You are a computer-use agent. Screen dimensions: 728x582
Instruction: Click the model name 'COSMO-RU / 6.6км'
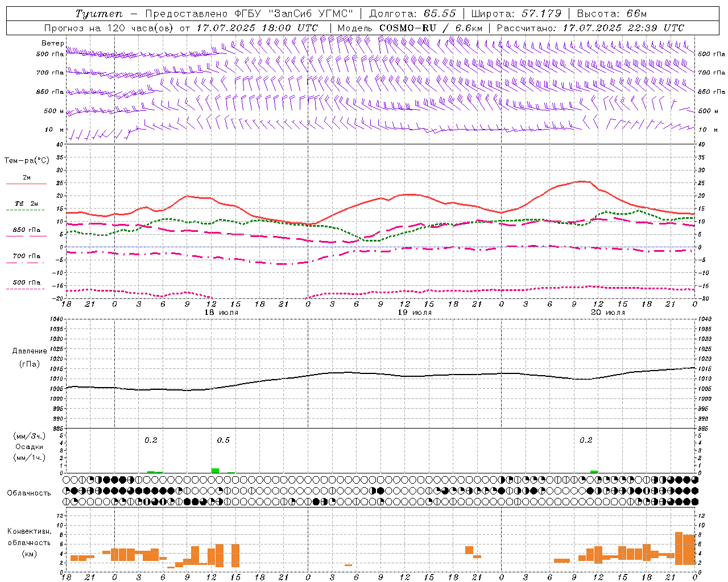(x=431, y=28)
